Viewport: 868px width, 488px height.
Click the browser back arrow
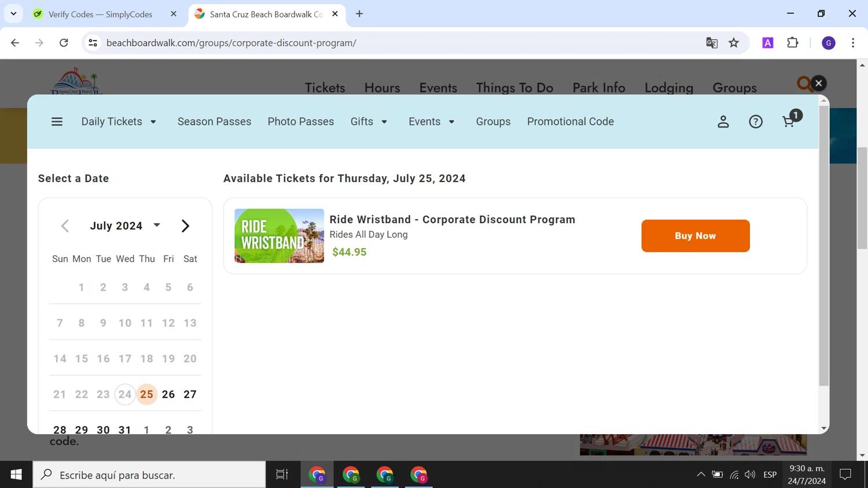(x=15, y=43)
